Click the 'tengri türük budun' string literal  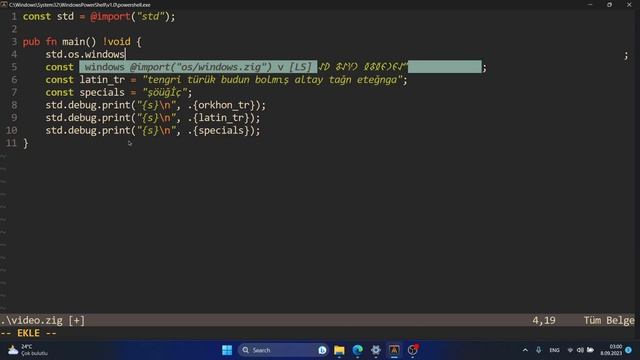(272, 80)
